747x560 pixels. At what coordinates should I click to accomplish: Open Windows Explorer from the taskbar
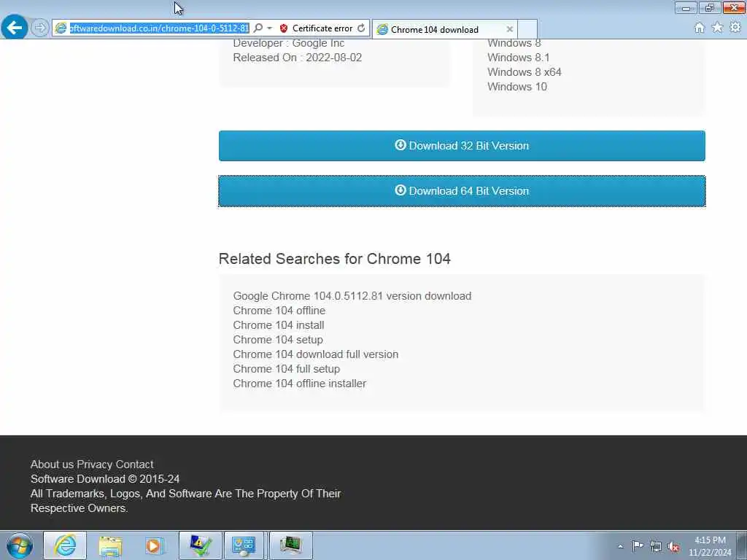[x=110, y=545]
